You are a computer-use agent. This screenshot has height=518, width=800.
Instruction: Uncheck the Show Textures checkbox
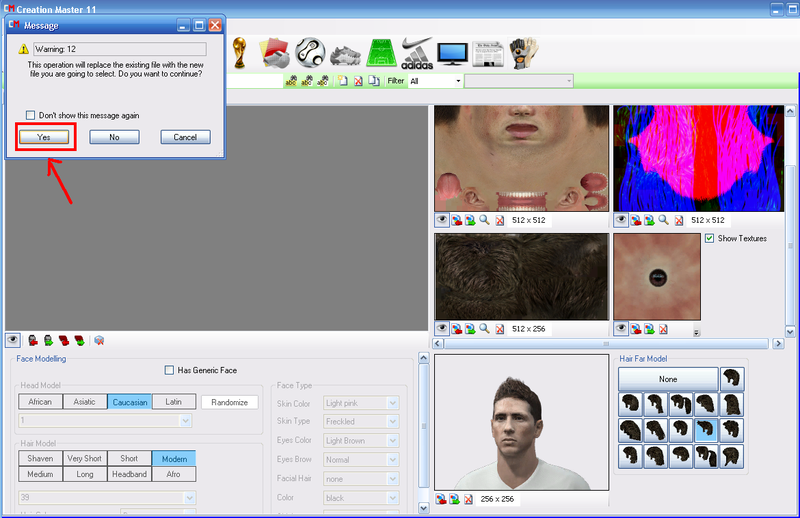(710, 238)
